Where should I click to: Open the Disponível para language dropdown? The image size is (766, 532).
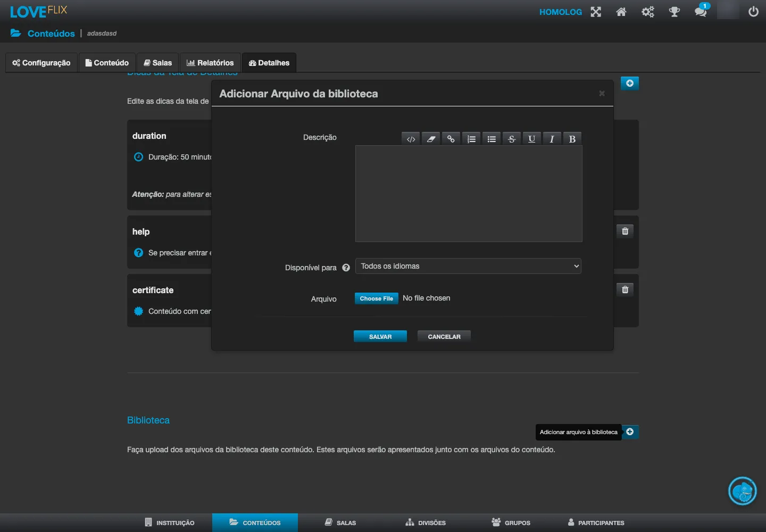(x=468, y=266)
